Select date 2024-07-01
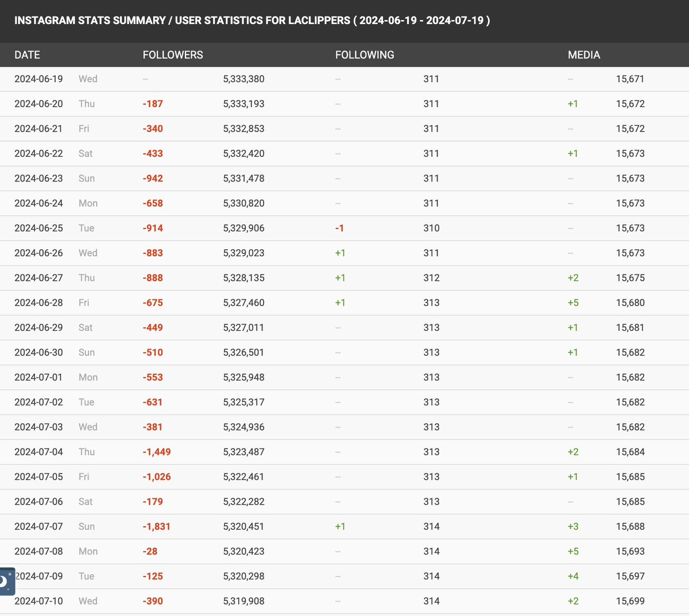 tap(38, 377)
